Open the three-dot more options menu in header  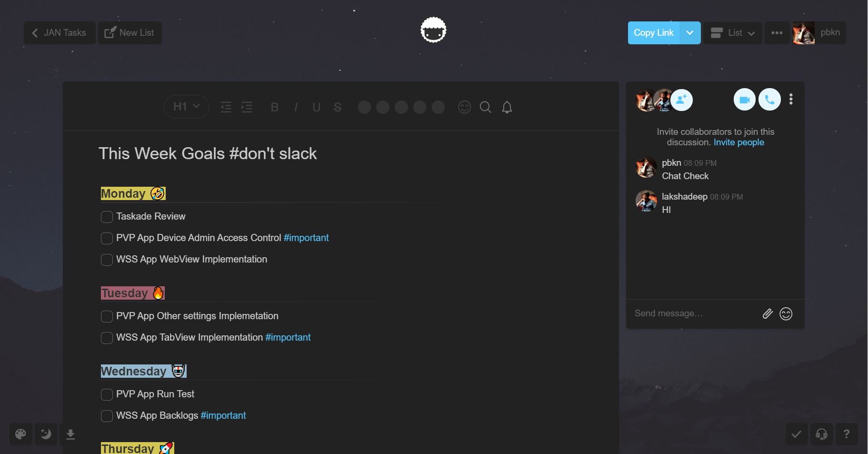(x=777, y=33)
